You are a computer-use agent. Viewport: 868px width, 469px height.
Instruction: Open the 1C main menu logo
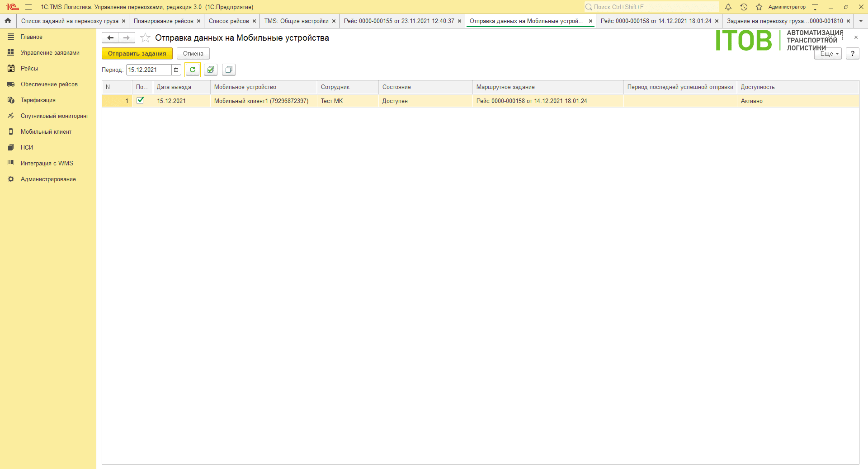[12, 7]
